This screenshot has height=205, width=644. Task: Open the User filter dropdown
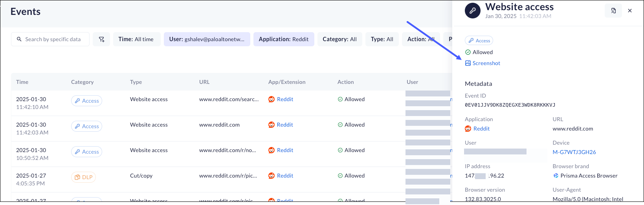pos(207,39)
